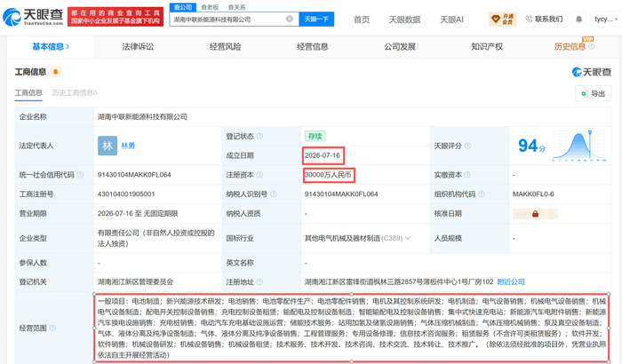Click the 天眼一下 search button

316,19
